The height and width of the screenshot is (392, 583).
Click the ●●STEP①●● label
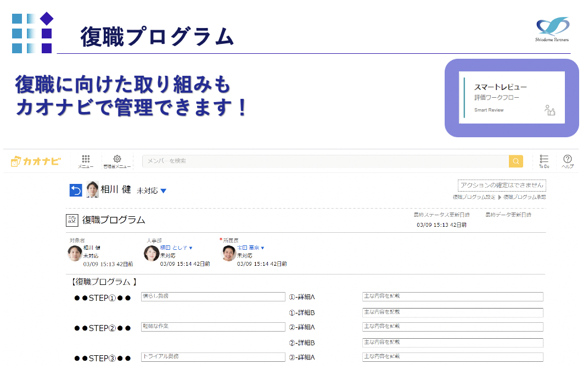click(x=102, y=298)
